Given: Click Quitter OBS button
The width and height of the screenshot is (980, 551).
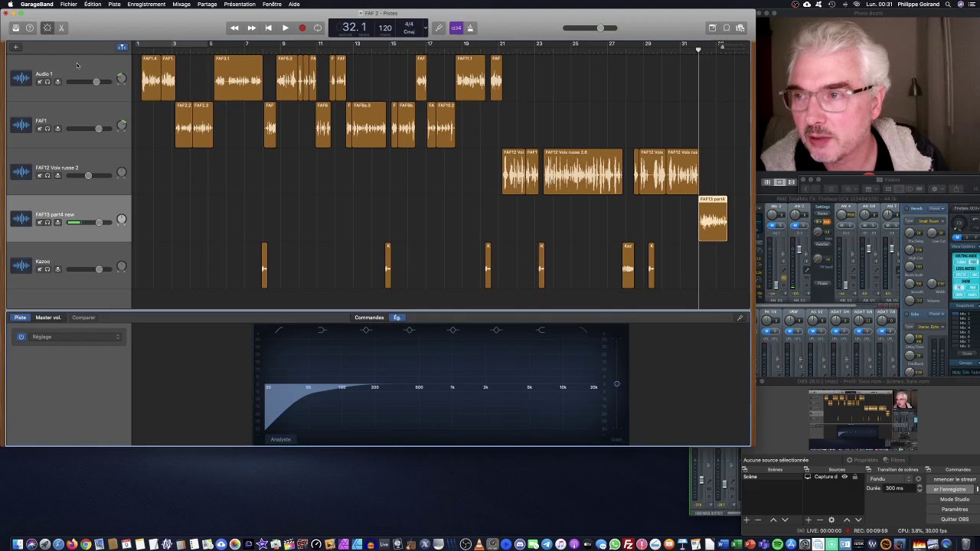Looking at the screenshot, I should (954, 519).
